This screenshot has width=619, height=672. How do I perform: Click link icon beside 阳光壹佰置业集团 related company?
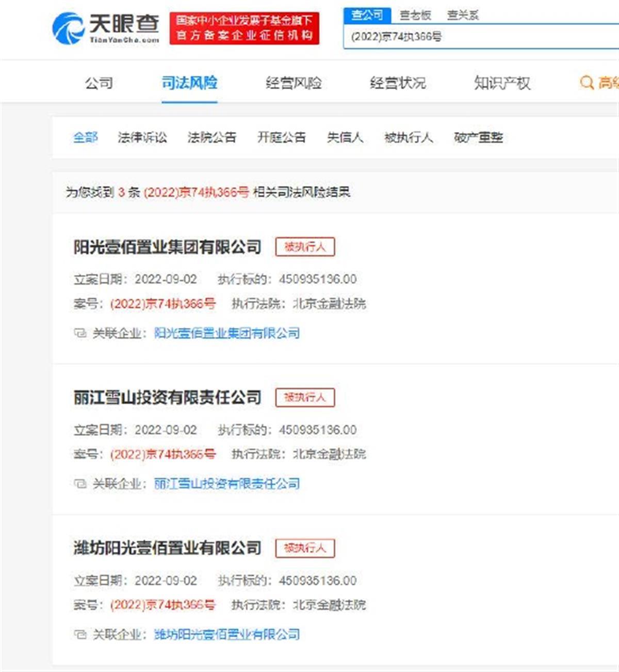click(79, 333)
